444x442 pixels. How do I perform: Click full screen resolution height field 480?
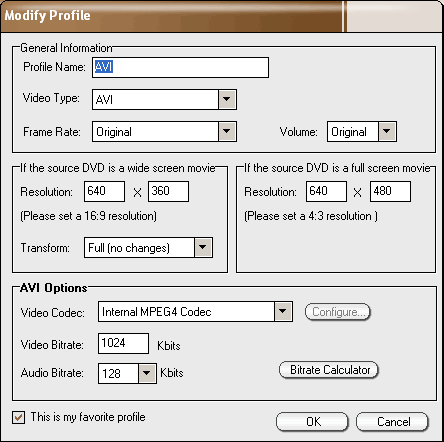pyautogui.click(x=390, y=191)
